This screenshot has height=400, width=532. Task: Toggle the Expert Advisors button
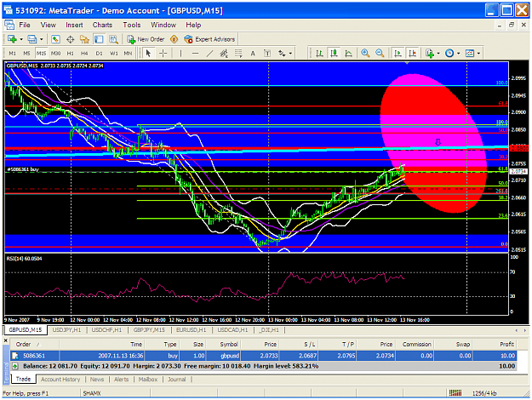click(209, 39)
